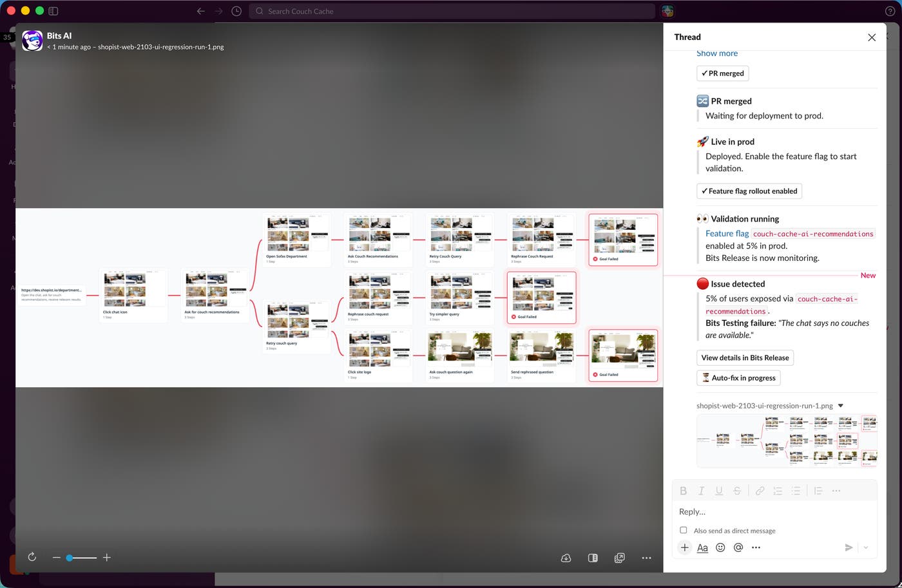Close the Thread panel
Viewport: 902px width, 588px height.
pos(872,37)
